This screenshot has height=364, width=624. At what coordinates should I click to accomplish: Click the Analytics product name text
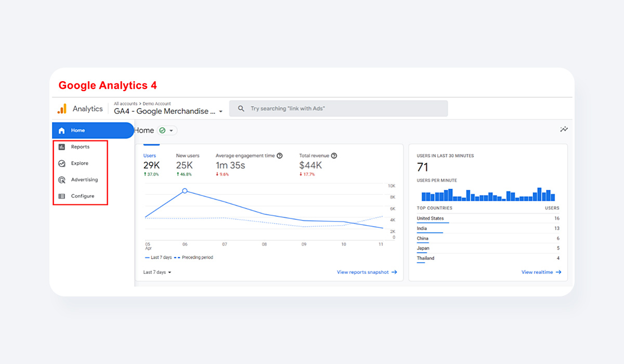[88, 109]
